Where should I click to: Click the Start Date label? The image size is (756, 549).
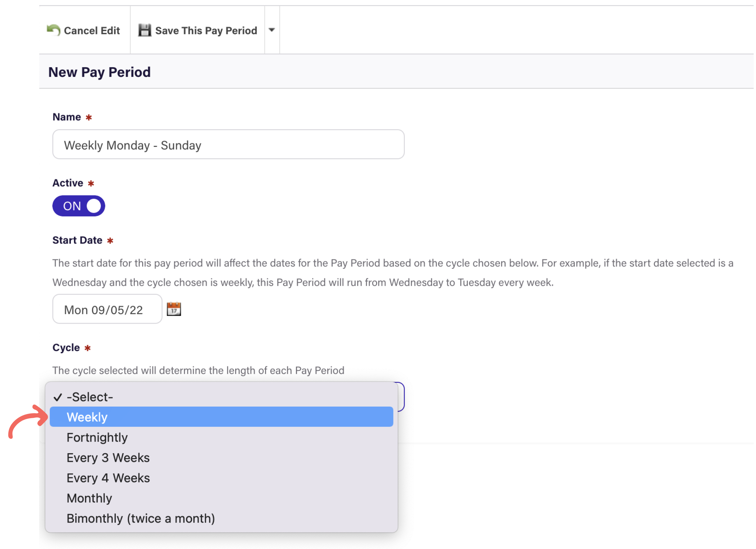77,240
